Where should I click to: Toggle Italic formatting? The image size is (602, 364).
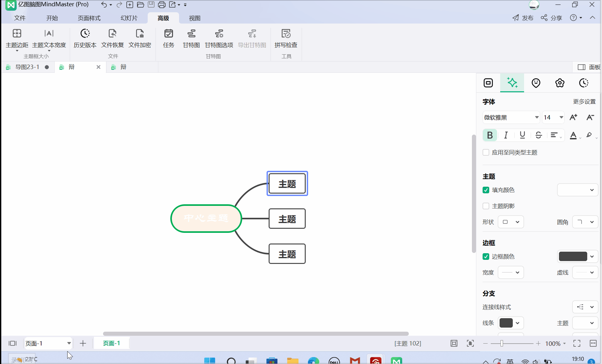[x=506, y=135]
